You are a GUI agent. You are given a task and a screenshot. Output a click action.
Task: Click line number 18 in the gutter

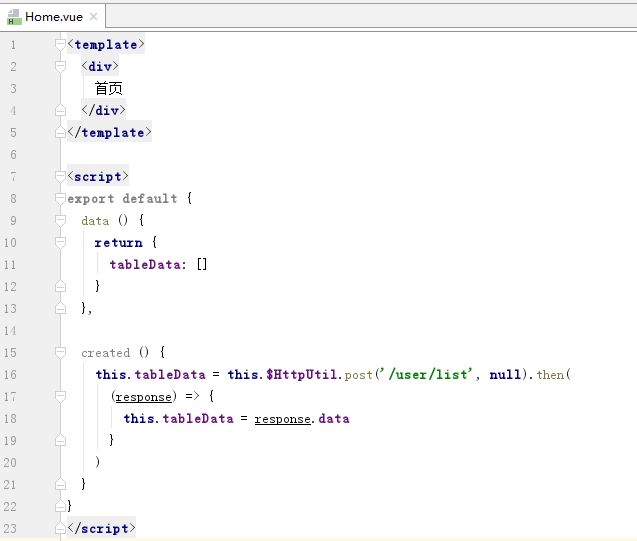pos(10,419)
